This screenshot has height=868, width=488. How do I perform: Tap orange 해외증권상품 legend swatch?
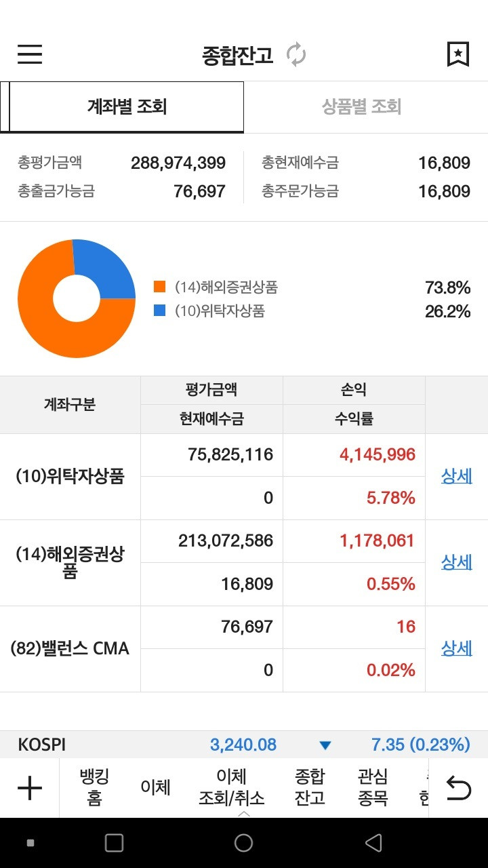click(x=160, y=288)
